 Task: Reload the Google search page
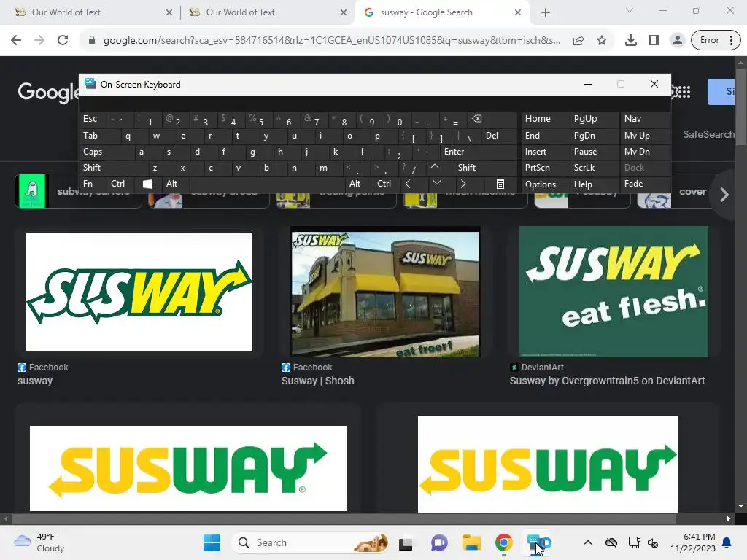tap(63, 40)
